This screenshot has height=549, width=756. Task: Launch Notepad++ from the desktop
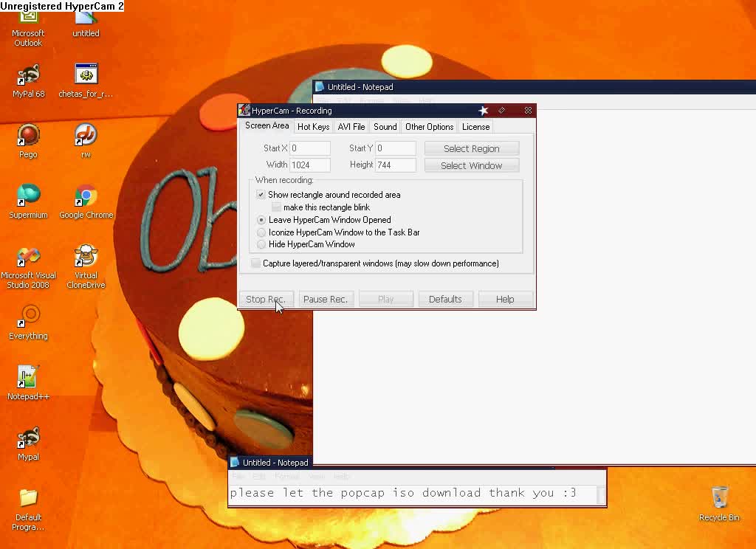pyautogui.click(x=29, y=384)
